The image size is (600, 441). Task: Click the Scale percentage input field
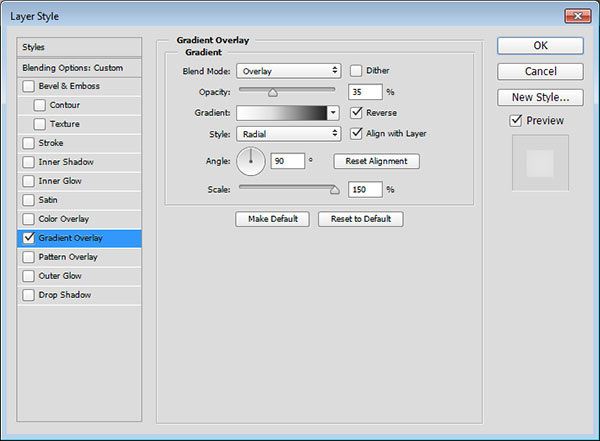click(364, 189)
